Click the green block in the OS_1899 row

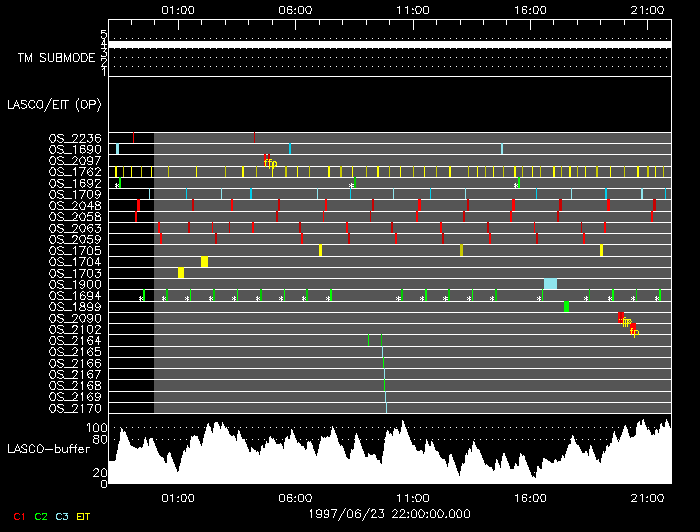[566, 307]
